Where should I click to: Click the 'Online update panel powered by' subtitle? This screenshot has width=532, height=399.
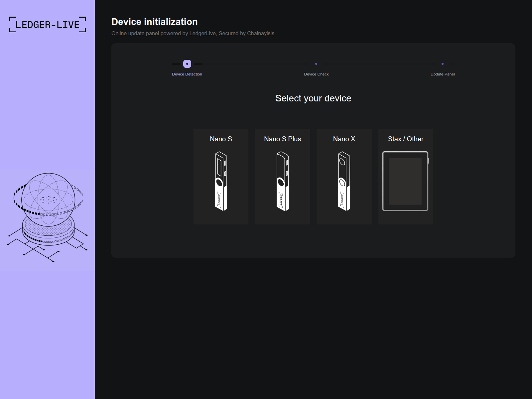(193, 33)
